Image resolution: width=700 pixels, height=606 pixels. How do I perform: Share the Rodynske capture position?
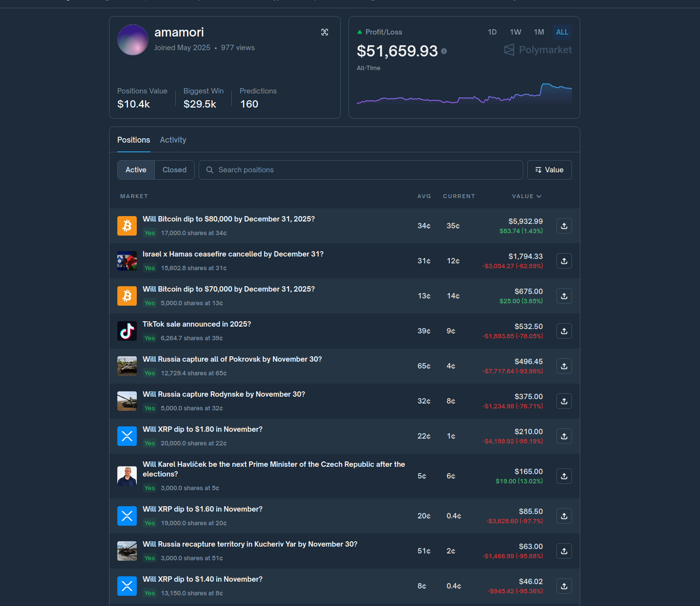(x=564, y=401)
